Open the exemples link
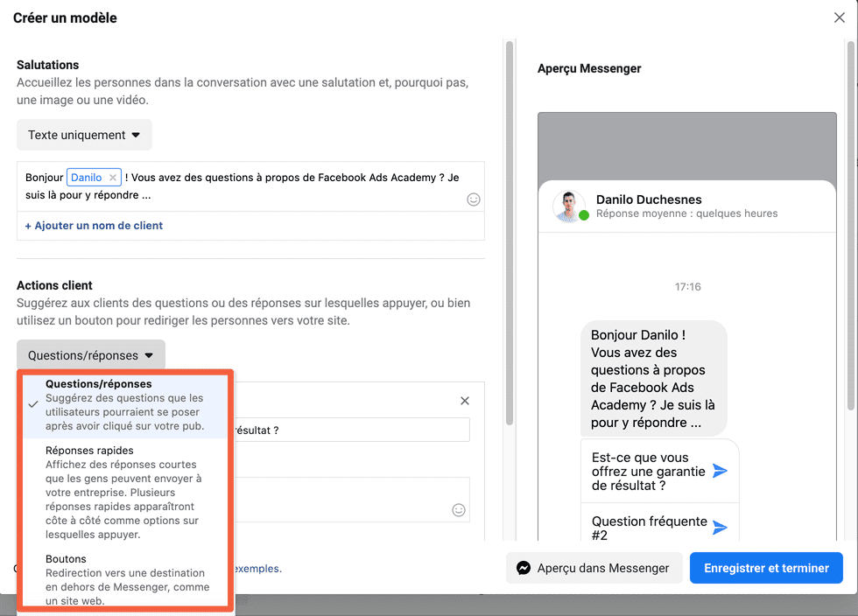The width and height of the screenshot is (858, 616). (x=257, y=569)
